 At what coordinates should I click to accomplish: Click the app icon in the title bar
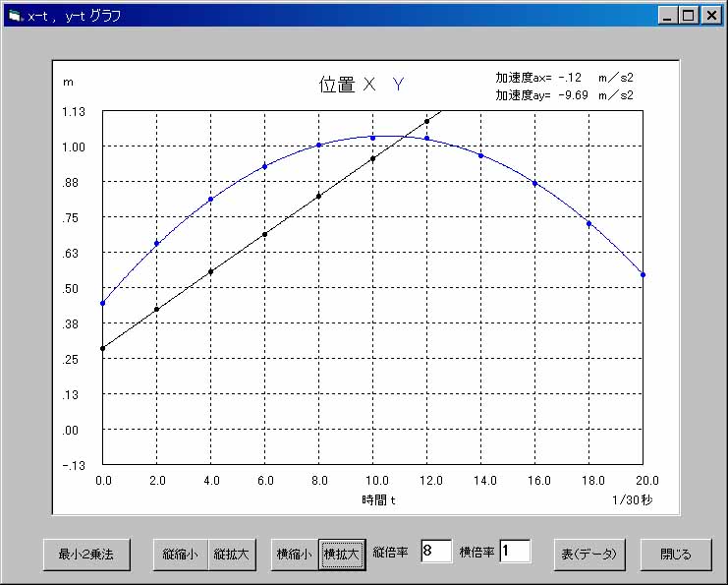14,16
